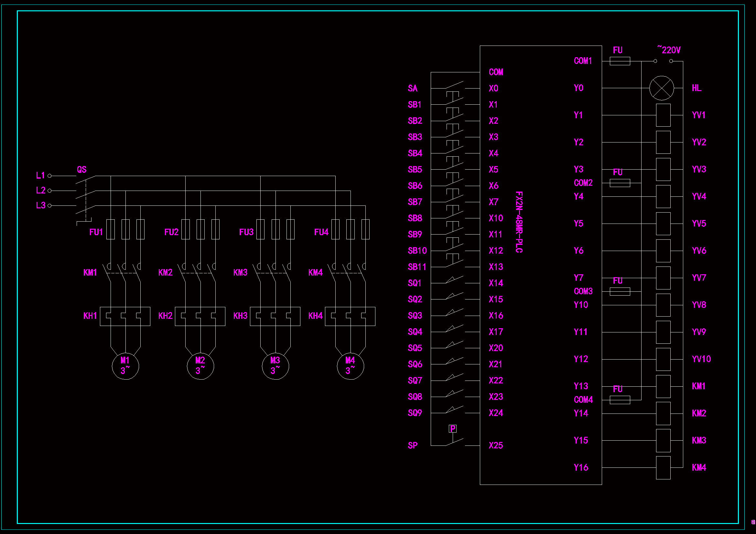Select the fuse symbol beside COM1

(x=620, y=61)
